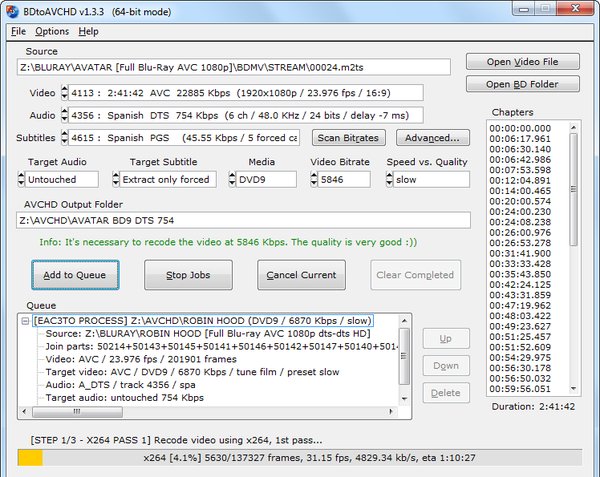Click the Open BD Folder button
This screenshot has height=477, width=600.
pyautogui.click(x=535, y=84)
